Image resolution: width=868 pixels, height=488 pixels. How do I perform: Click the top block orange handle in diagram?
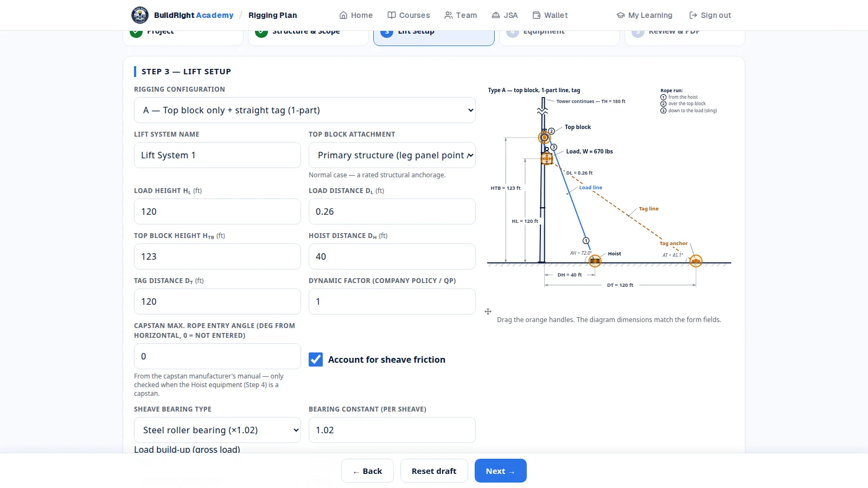coord(544,137)
